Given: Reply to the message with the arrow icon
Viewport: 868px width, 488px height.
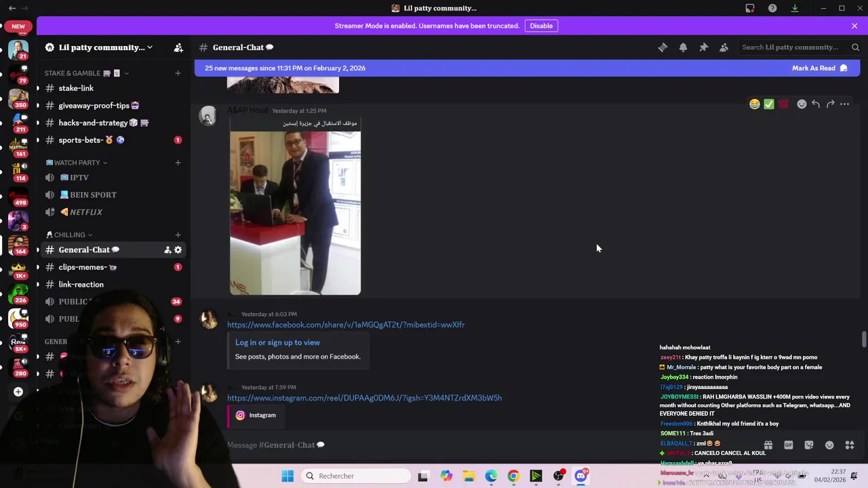Looking at the screenshot, I should click(816, 104).
